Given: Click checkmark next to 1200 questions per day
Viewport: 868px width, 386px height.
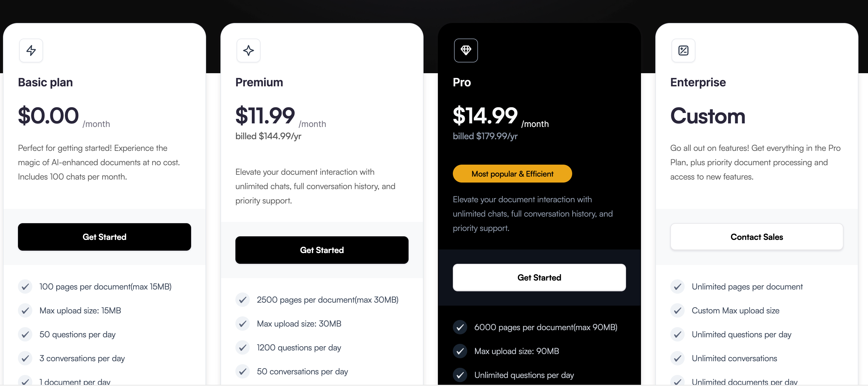Looking at the screenshot, I should (242, 348).
